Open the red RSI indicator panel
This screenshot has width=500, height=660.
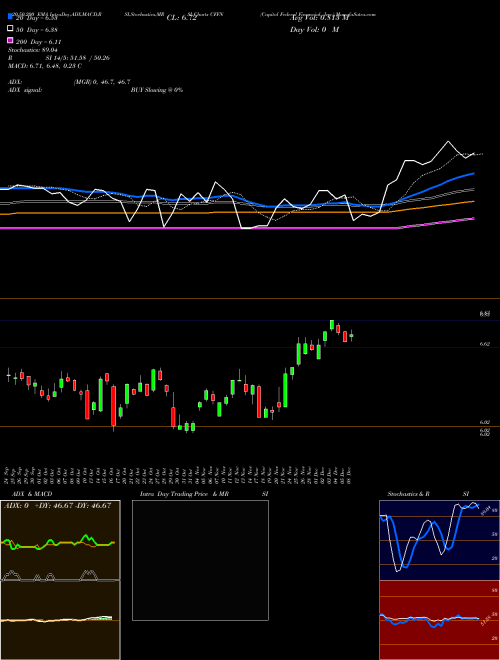coord(439,620)
